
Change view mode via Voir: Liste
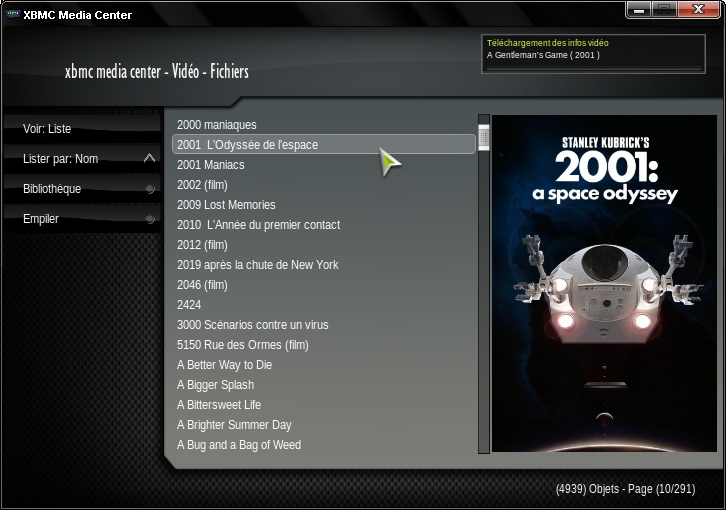click(x=82, y=129)
